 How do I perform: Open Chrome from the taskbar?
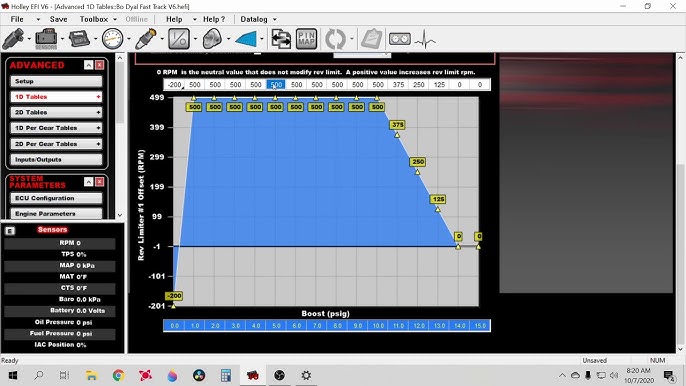click(118, 375)
